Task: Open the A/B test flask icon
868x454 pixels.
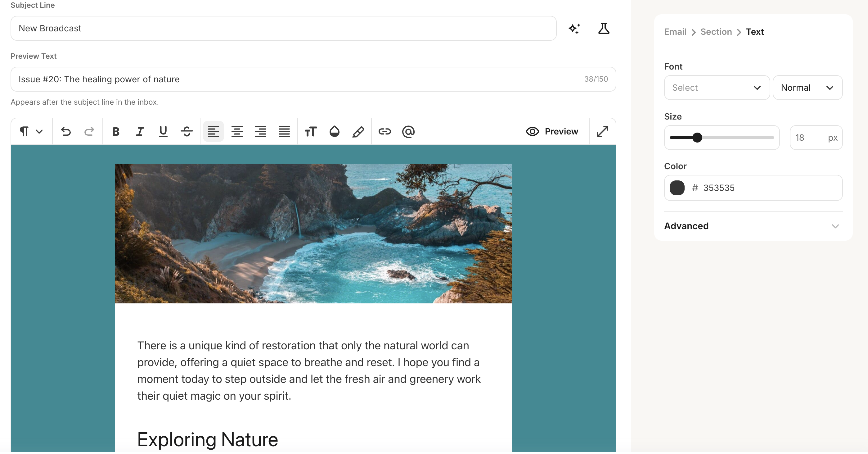Action: [x=604, y=29]
